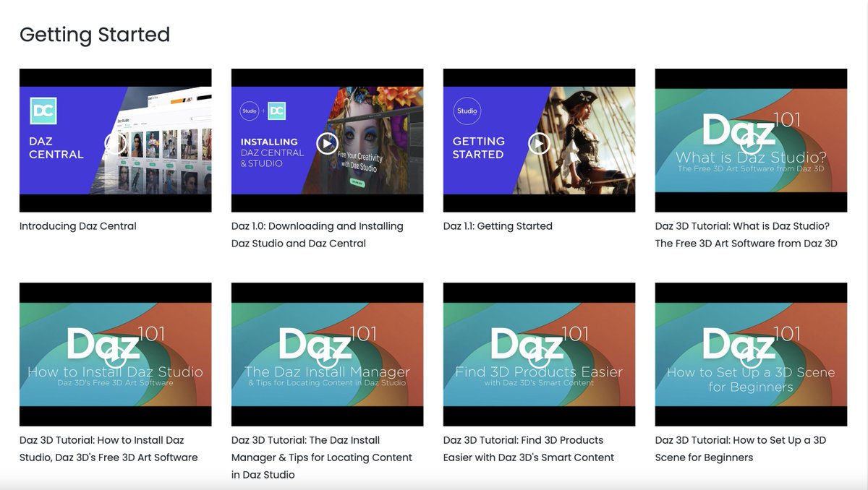Open What is Daz Studio? tutorial title link
This screenshot has width=868, height=490.
746,235
